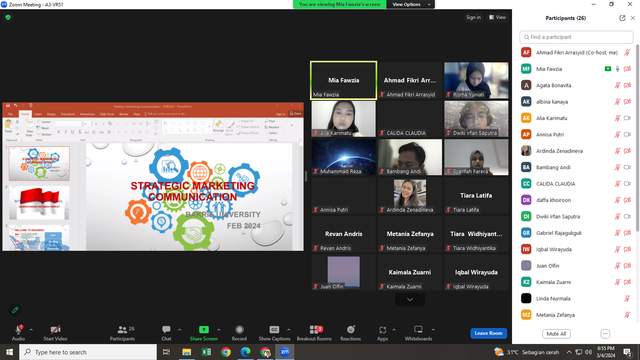
Task: Toggle Bambang Andi's camera icon
Action: pyautogui.click(x=627, y=167)
